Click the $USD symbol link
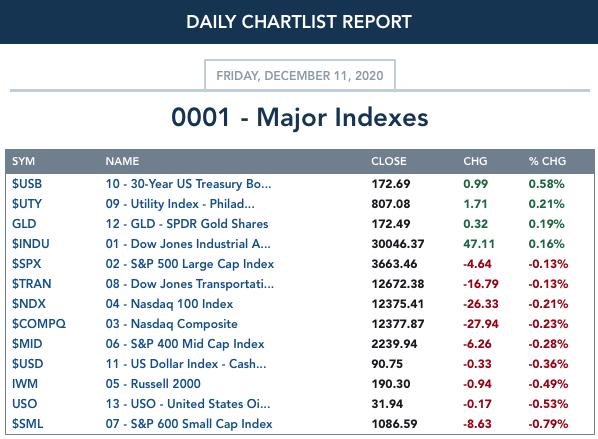598x439 pixels. [x=27, y=363]
